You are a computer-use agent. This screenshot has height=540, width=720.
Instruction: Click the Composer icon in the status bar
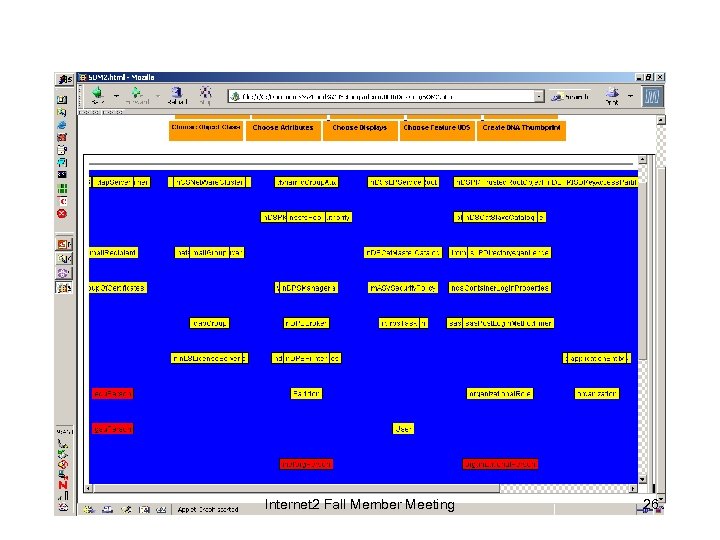126,509
